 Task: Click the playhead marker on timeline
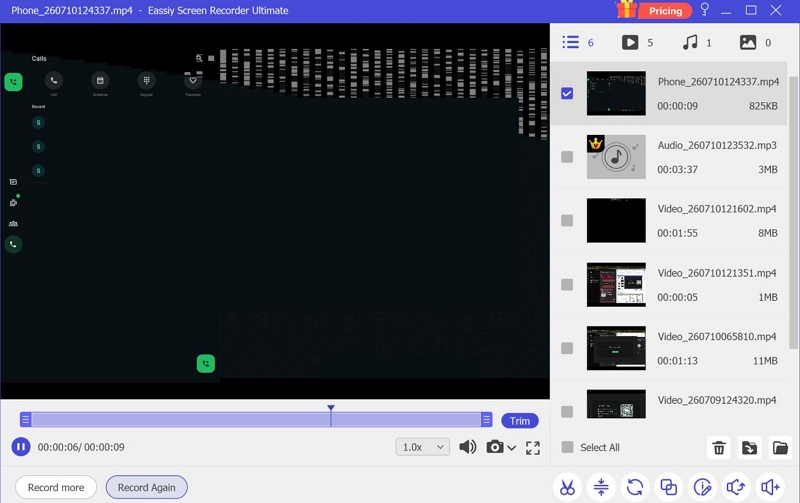pos(331,408)
